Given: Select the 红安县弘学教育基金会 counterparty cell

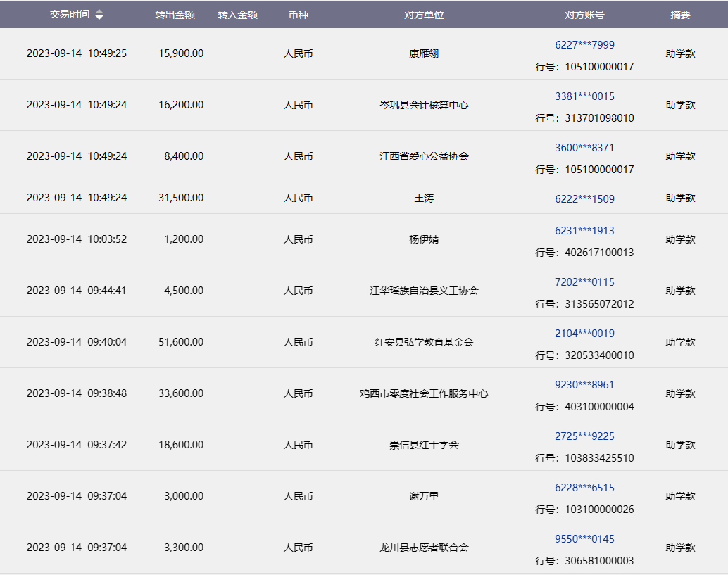Looking at the screenshot, I should click(x=424, y=342).
